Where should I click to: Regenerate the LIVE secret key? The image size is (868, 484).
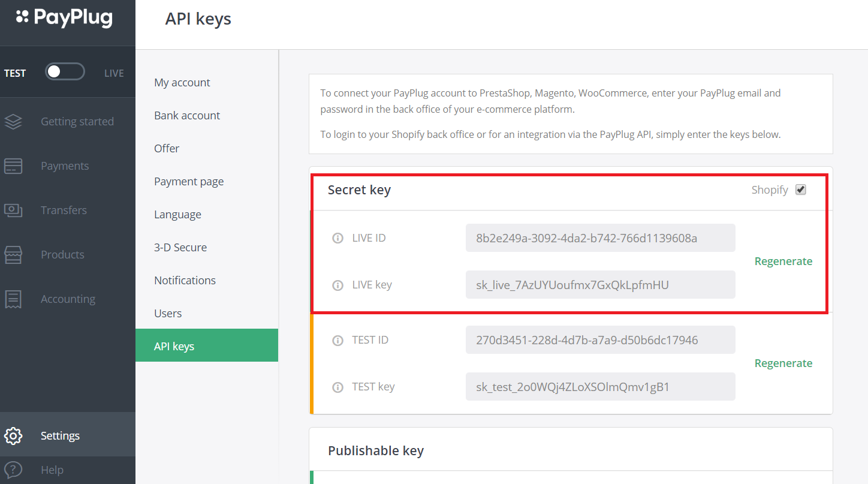click(x=783, y=261)
